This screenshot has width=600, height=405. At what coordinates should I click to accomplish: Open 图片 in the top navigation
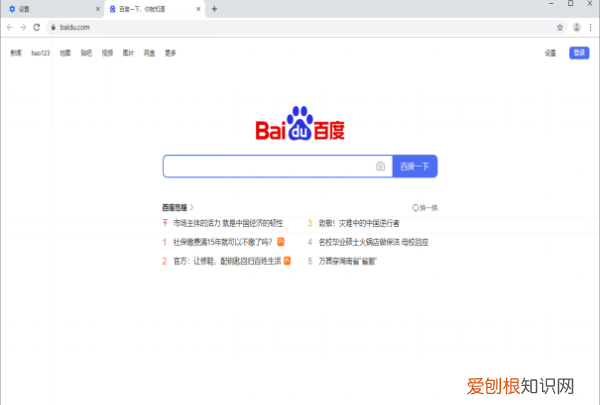tap(128, 53)
